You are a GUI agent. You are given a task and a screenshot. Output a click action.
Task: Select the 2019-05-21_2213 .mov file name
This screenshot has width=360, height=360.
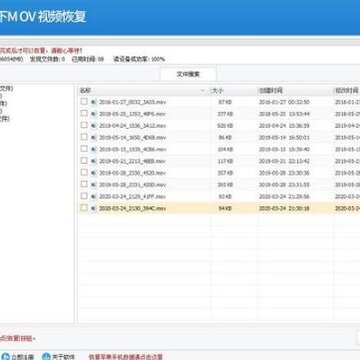coord(132,161)
